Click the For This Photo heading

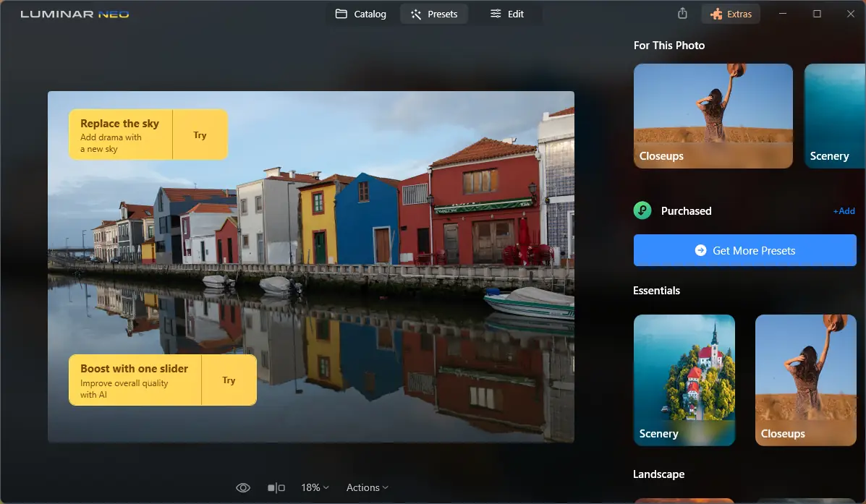668,46
